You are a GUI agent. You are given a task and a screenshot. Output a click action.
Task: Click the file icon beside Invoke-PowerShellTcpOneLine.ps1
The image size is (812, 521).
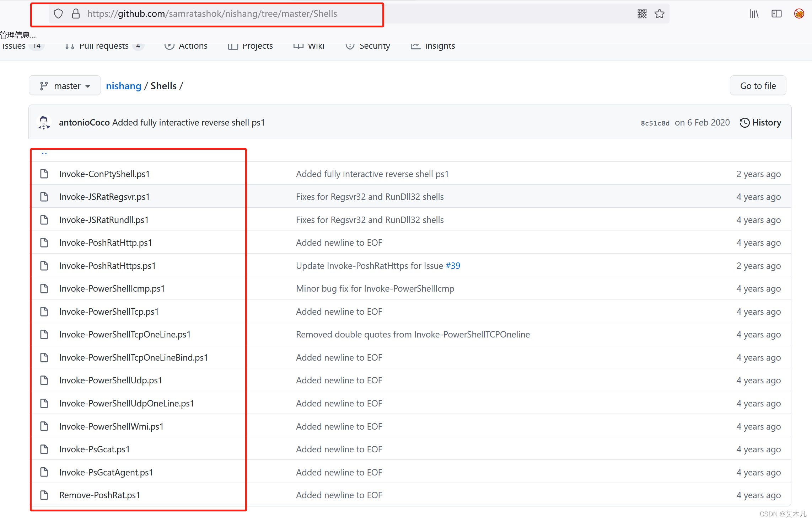pos(44,334)
